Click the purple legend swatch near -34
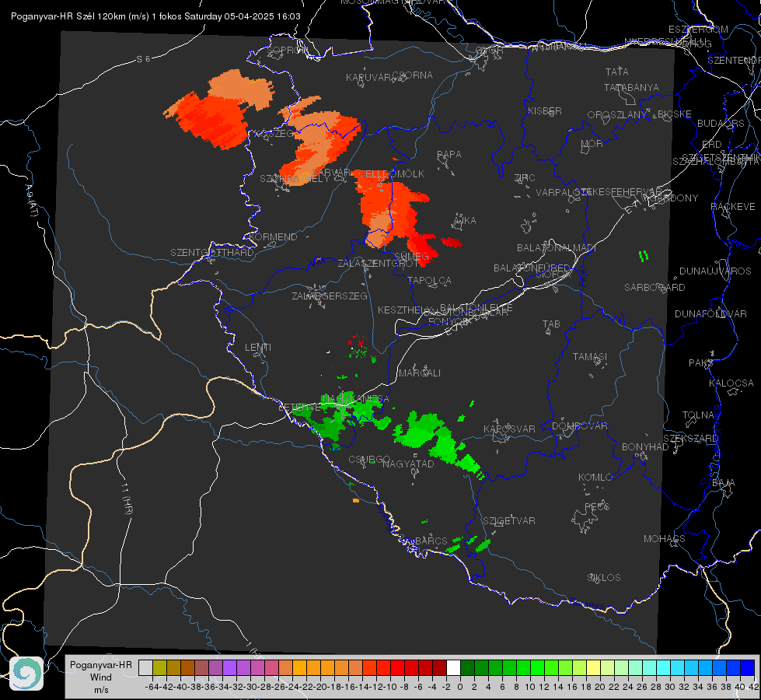The height and width of the screenshot is (700, 761). tap(229, 667)
